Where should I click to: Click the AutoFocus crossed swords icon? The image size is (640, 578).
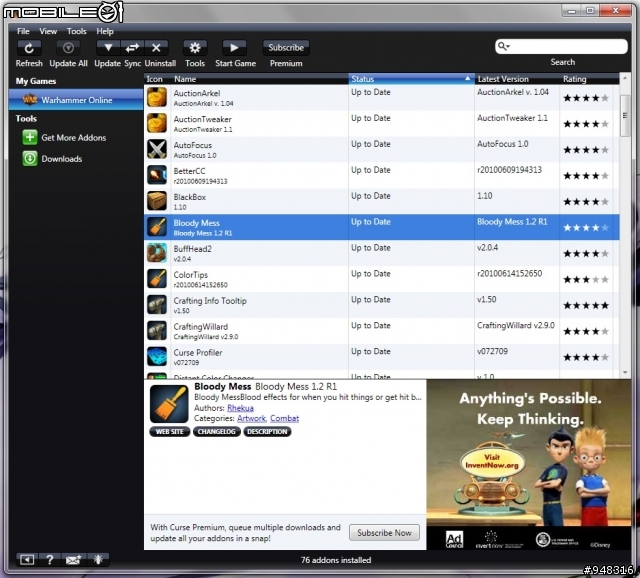click(157, 149)
